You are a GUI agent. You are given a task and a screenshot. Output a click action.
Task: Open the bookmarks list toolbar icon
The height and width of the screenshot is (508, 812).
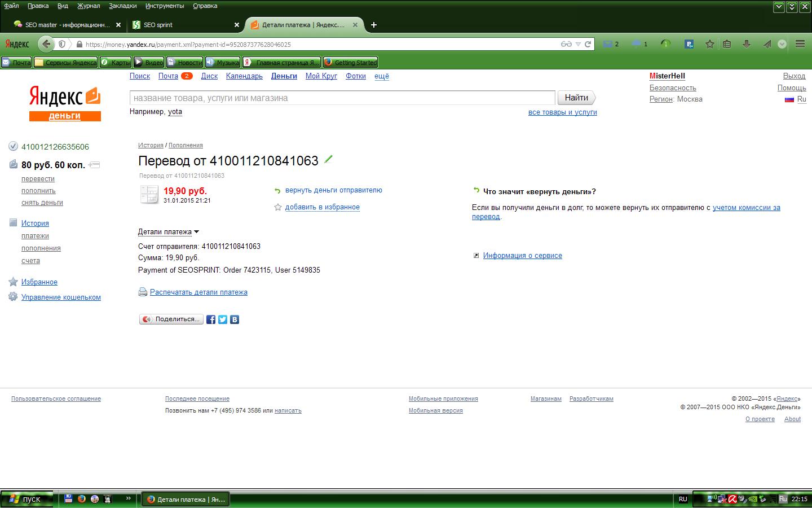pos(727,44)
